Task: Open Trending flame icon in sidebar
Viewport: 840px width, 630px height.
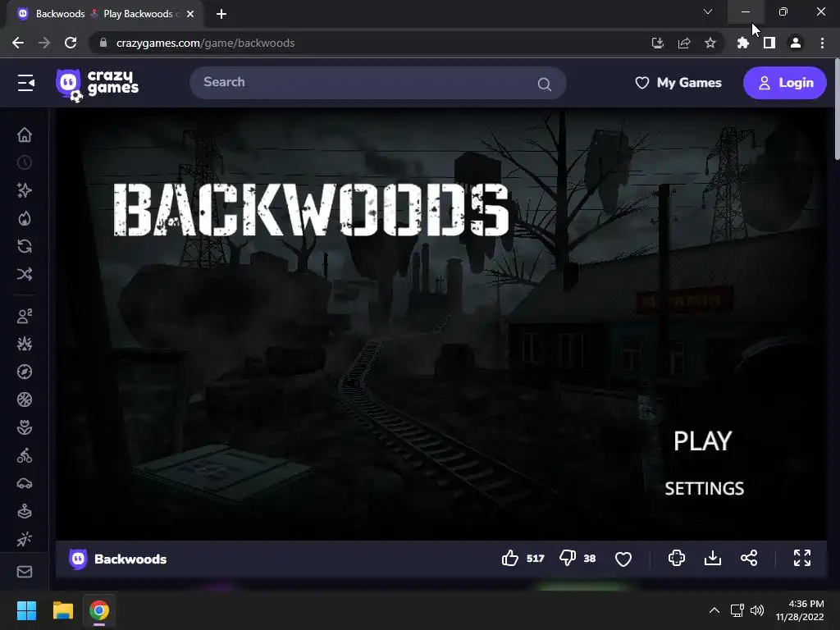Action: (x=25, y=218)
